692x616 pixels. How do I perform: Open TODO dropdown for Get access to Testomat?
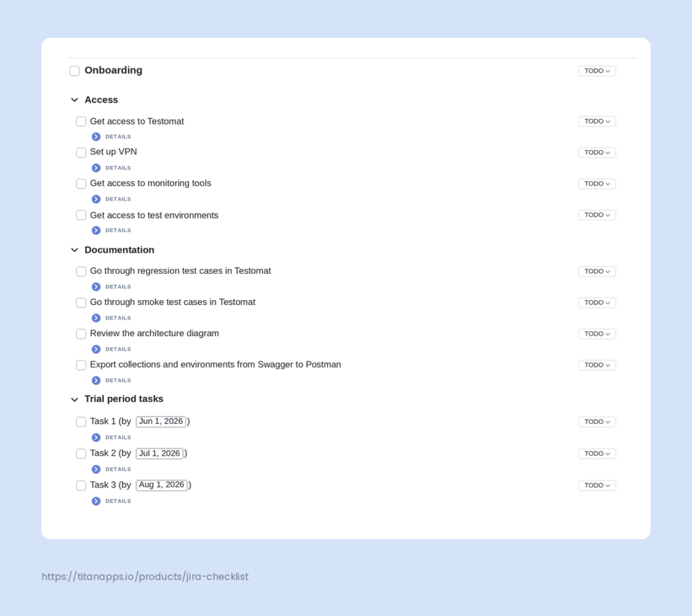click(597, 122)
